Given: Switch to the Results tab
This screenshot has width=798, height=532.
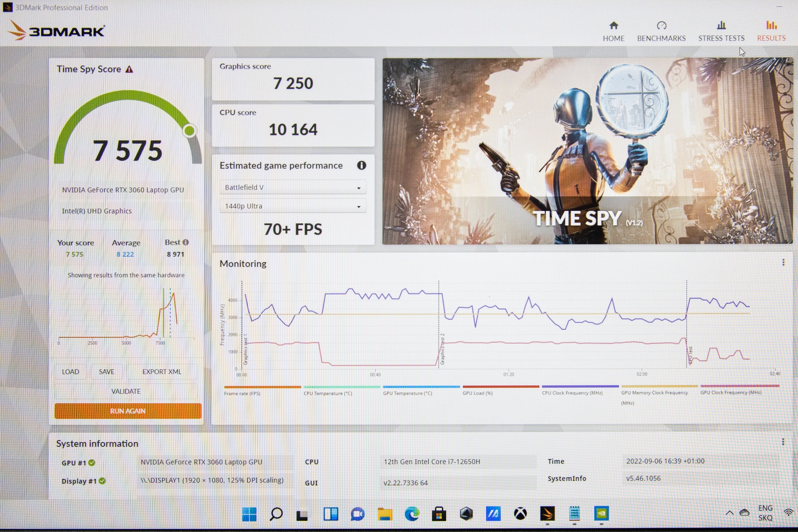Looking at the screenshot, I should coord(771,31).
